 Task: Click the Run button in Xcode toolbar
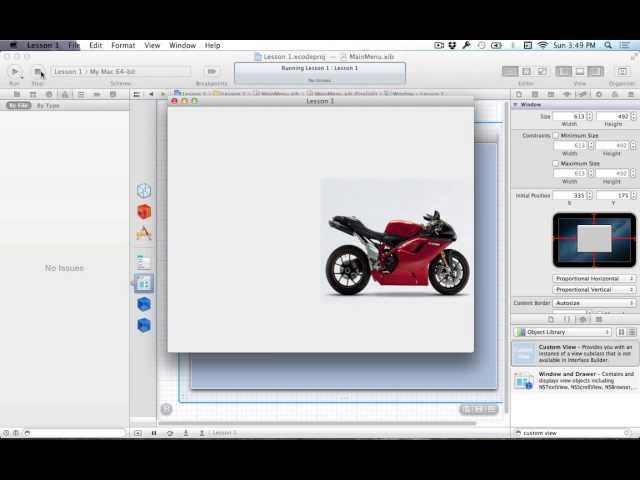(x=15, y=72)
